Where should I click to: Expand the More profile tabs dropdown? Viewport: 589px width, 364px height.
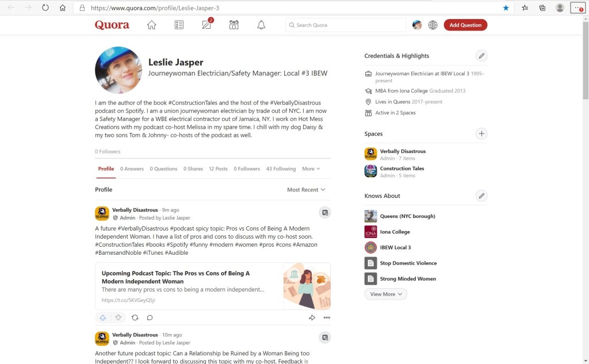pyautogui.click(x=311, y=169)
